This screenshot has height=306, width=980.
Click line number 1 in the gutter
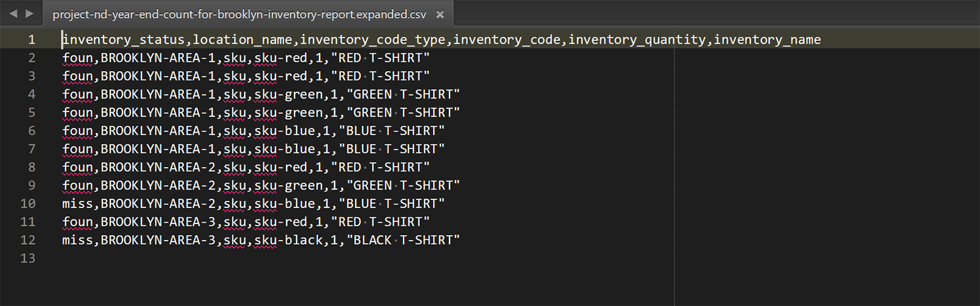31,40
